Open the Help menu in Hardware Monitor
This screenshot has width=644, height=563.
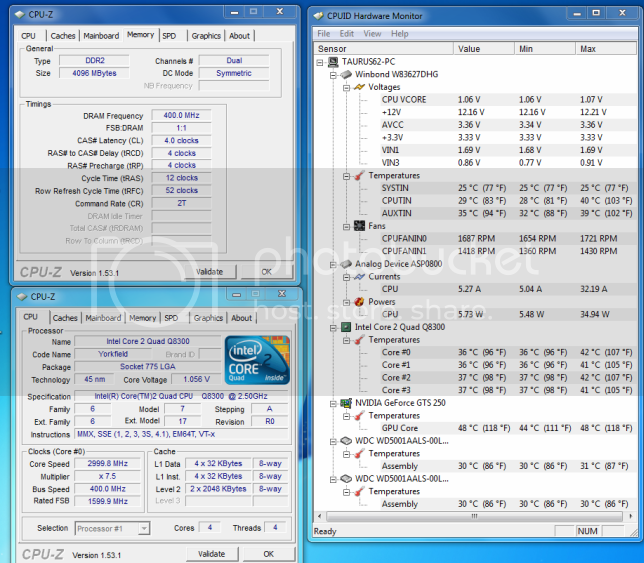(400, 34)
